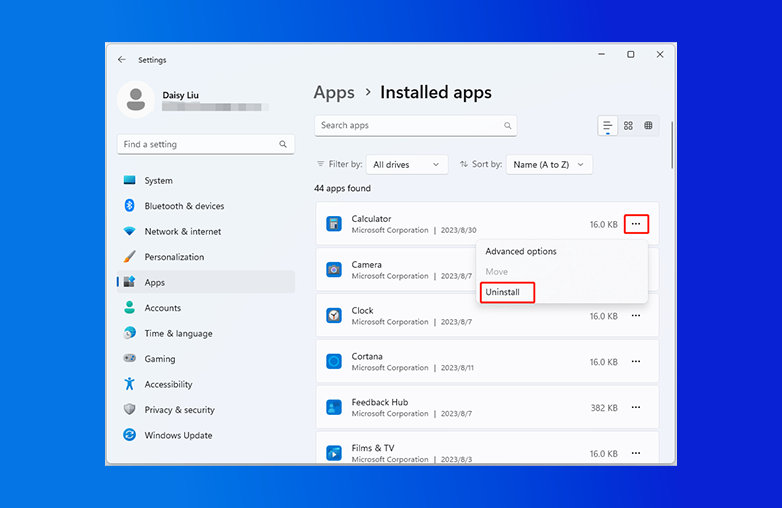Screen dimensions: 782x508
Task: Open the more options for Films & TV
Action: click(x=636, y=453)
